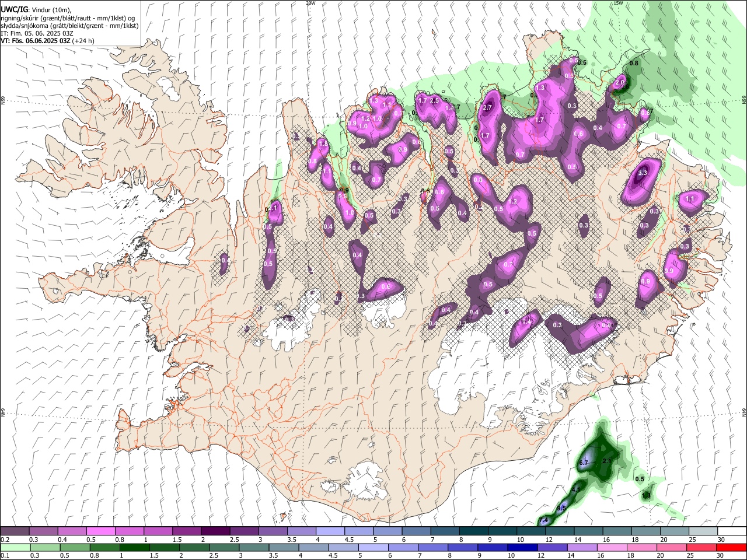The height and width of the screenshot is (560, 747).
Task: Click the map title 'UWC/IG: Vindur (10m)'
Action: pyautogui.click(x=36, y=10)
